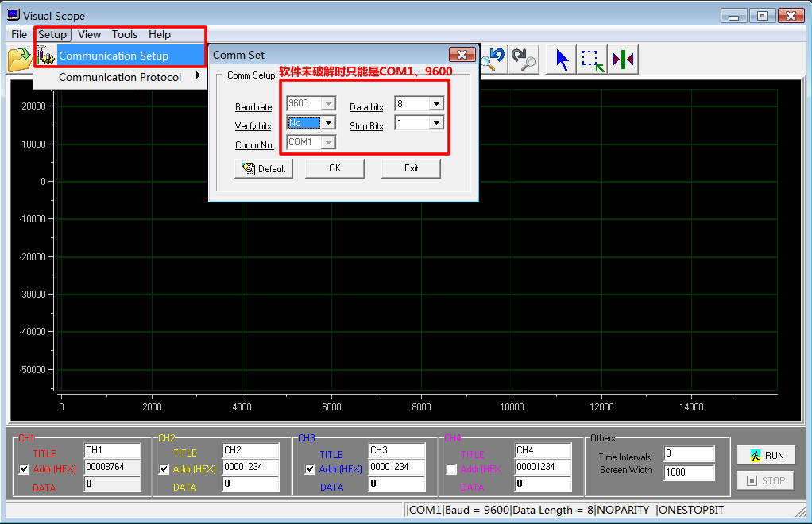The height and width of the screenshot is (524, 812).
Task: Click the vertical cursor split tool icon
Action: [624, 60]
